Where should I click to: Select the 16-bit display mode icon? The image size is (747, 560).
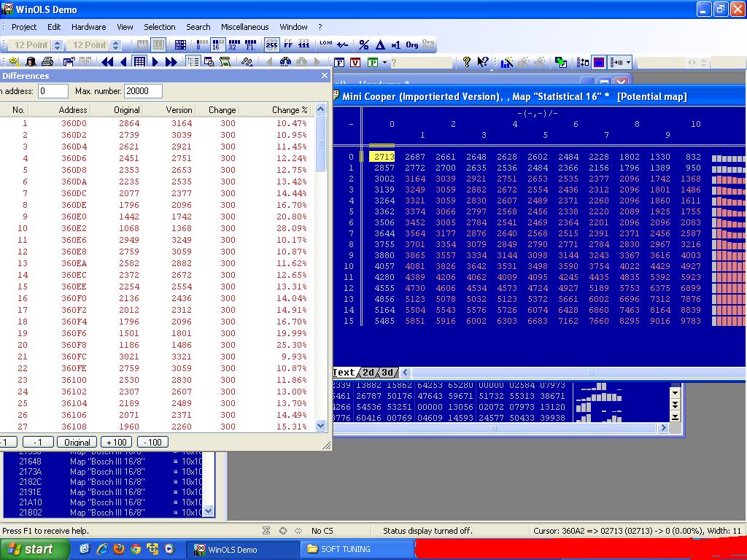(x=217, y=44)
